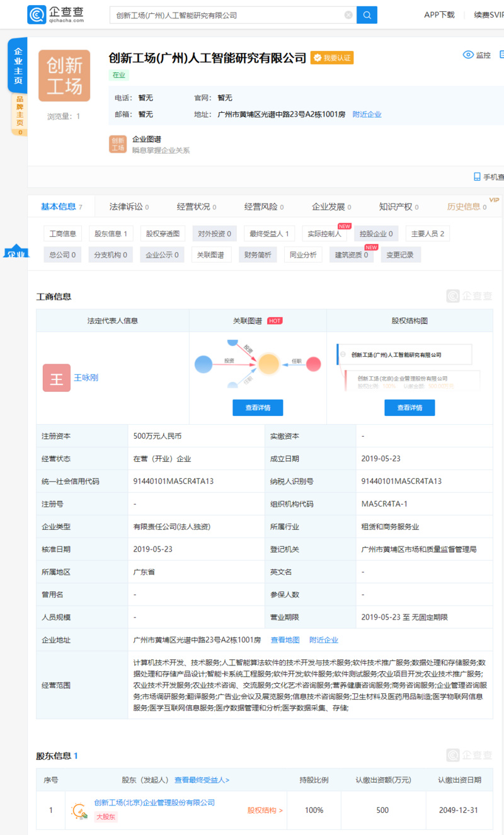Screen dimensions: 504x835
Task: Select the 关联图谱 section button
Action: [x=211, y=255]
